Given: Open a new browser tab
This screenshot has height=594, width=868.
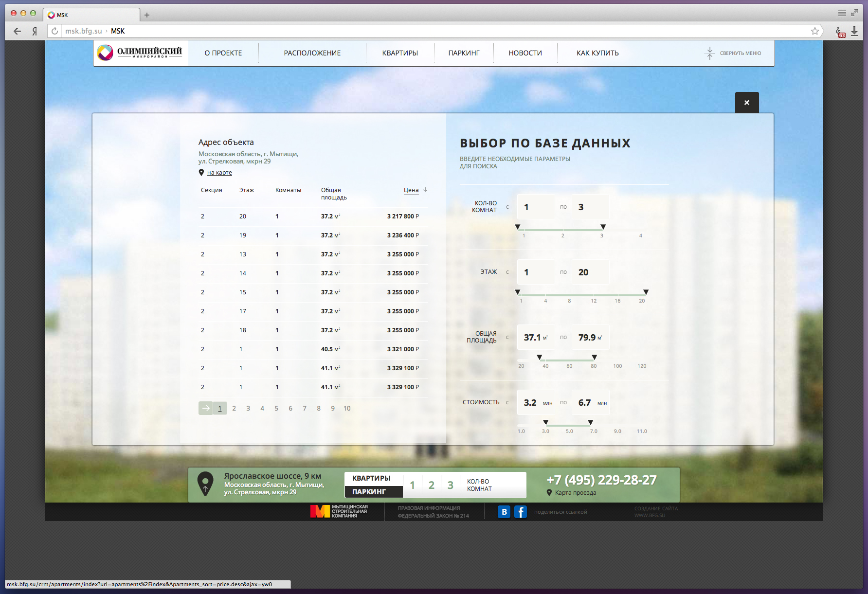Looking at the screenshot, I should tap(147, 15).
